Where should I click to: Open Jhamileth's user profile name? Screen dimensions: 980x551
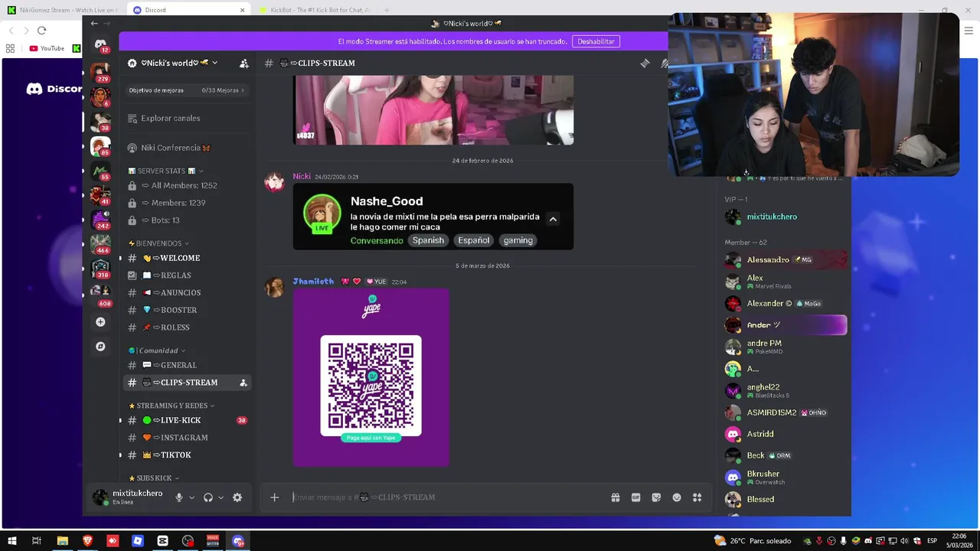pos(313,282)
